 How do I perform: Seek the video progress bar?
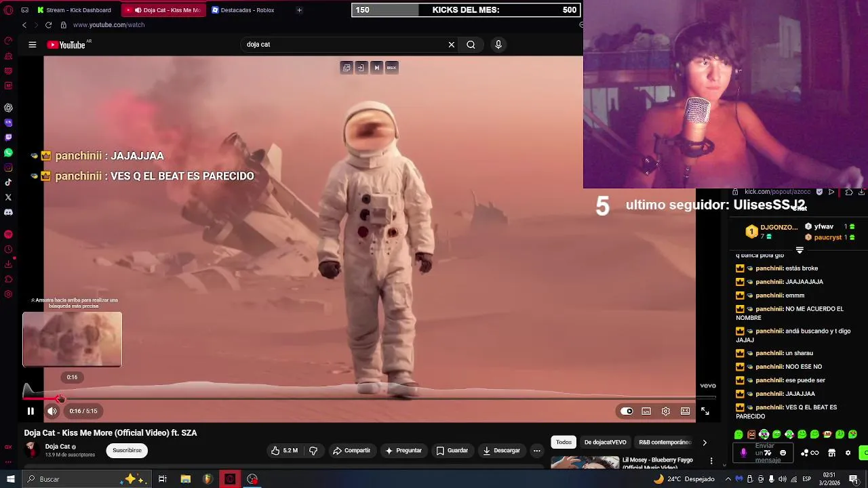tap(370, 399)
